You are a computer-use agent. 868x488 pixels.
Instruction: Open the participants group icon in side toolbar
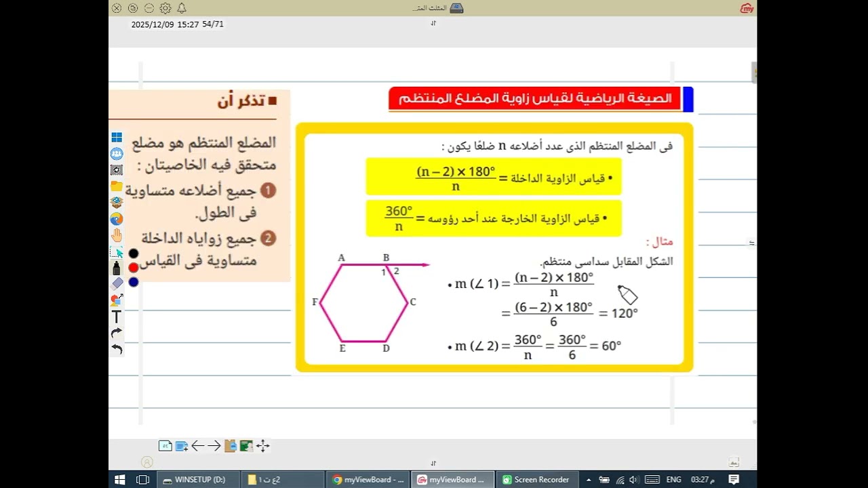pyautogui.click(x=117, y=154)
